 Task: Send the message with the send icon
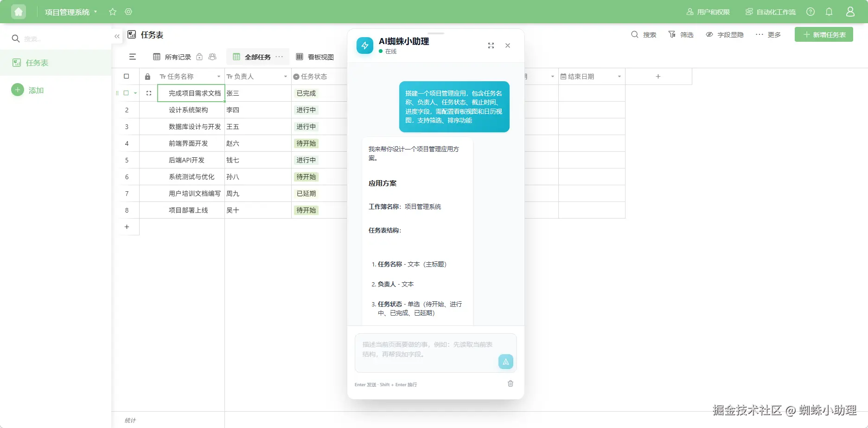pyautogui.click(x=506, y=362)
